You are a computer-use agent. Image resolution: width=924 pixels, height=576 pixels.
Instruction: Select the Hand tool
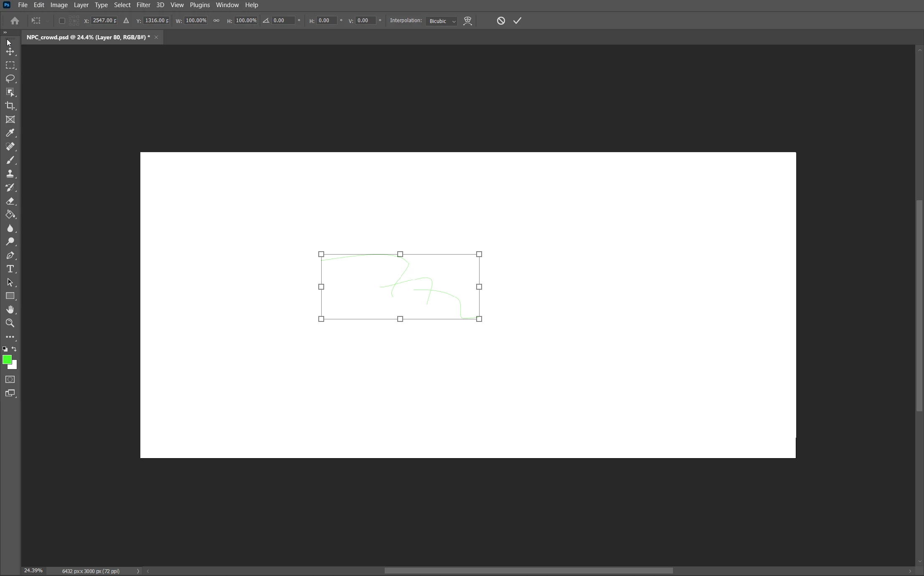coord(10,309)
